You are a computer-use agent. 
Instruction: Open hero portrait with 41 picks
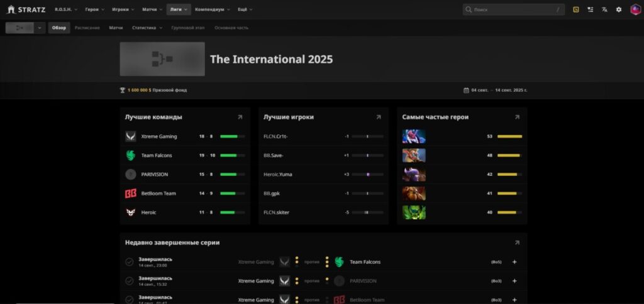[414, 193]
